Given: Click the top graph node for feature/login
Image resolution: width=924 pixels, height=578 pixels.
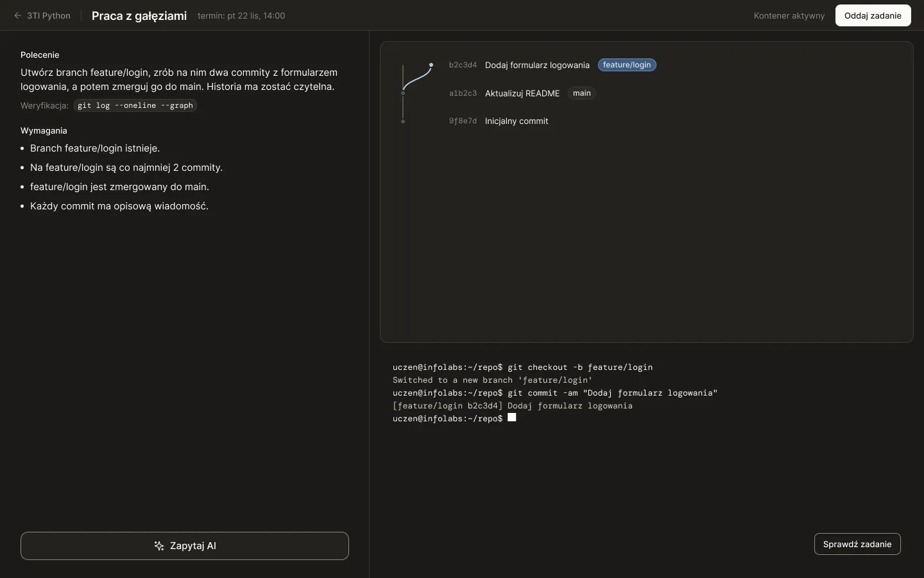Looking at the screenshot, I should coord(431,65).
